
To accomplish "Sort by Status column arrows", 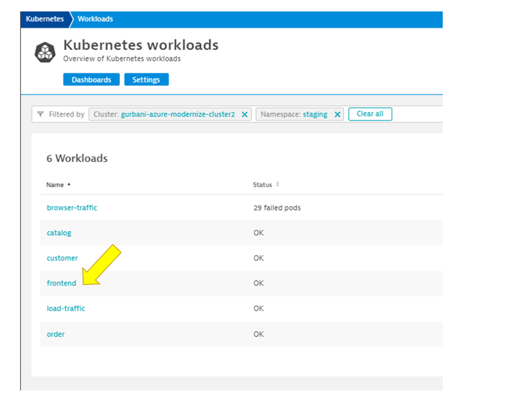I will [277, 184].
